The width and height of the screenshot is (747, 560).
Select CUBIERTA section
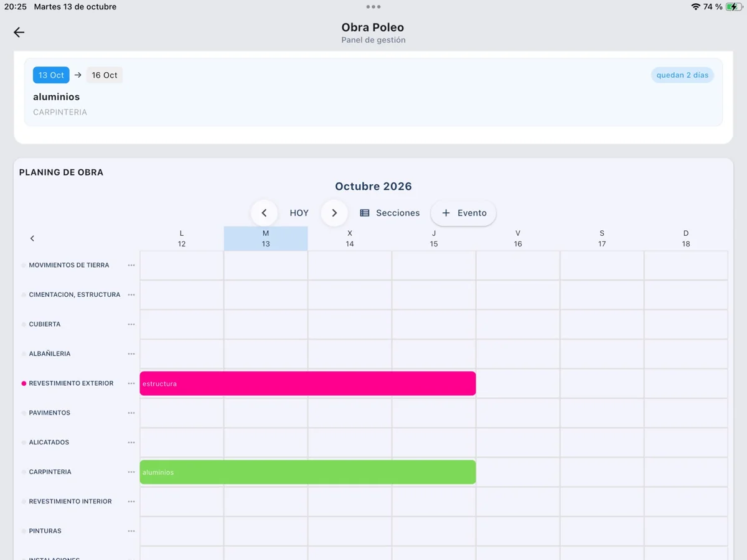tap(45, 324)
